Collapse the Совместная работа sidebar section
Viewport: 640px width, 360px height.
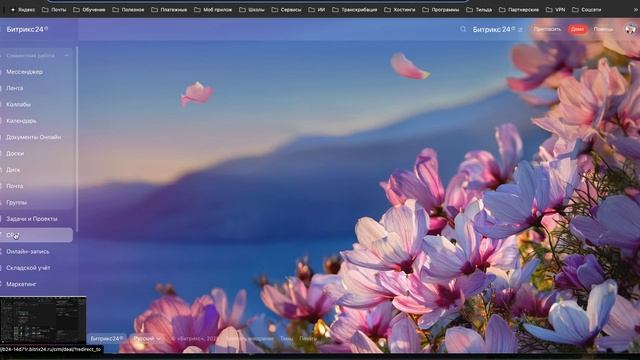(x=67, y=56)
